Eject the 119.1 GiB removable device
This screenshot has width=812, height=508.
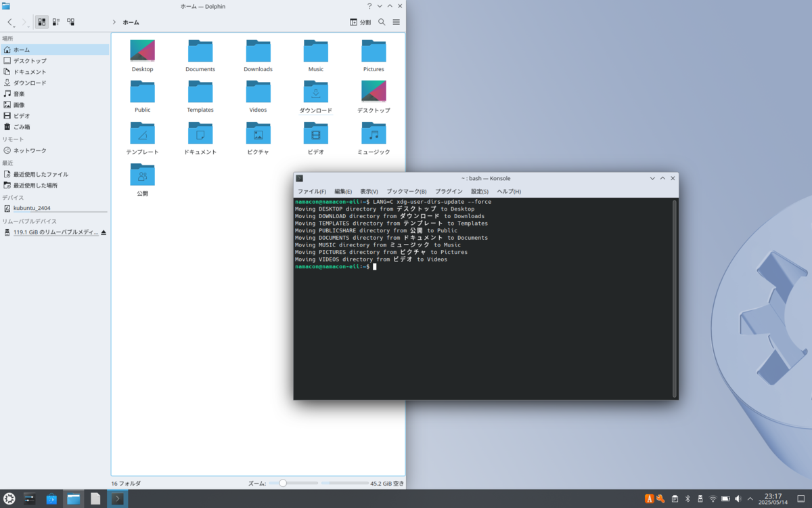pyautogui.click(x=104, y=232)
